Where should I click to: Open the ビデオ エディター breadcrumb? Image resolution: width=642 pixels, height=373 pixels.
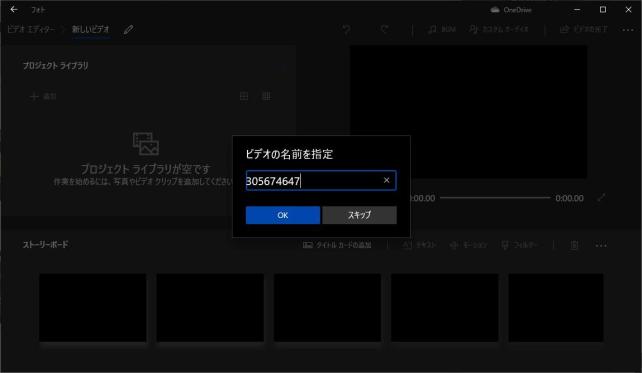(31, 29)
